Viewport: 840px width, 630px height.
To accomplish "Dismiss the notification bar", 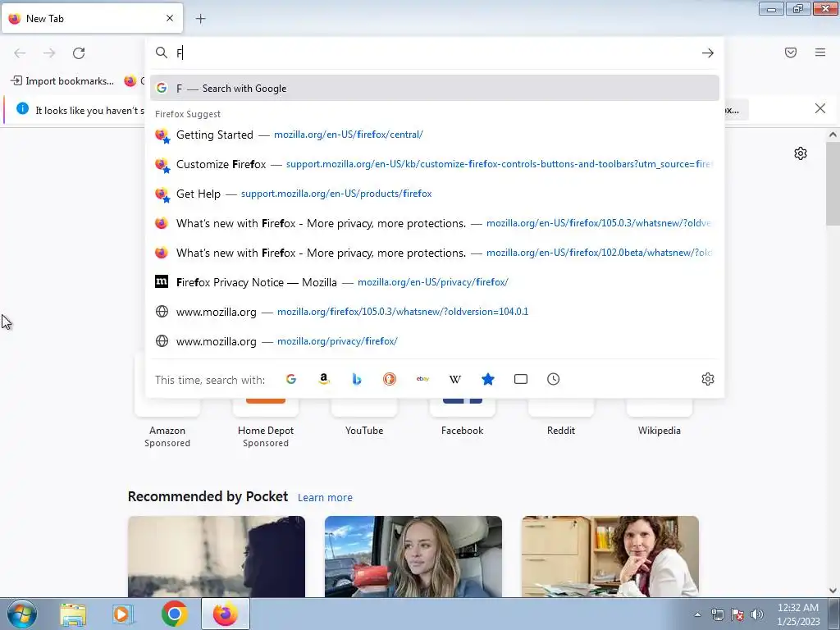I will pos(819,108).
